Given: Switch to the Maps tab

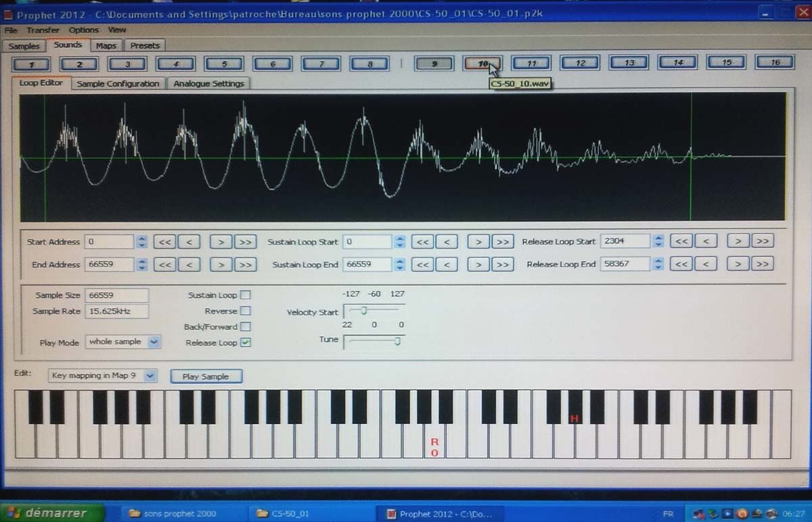Looking at the screenshot, I should (x=106, y=46).
